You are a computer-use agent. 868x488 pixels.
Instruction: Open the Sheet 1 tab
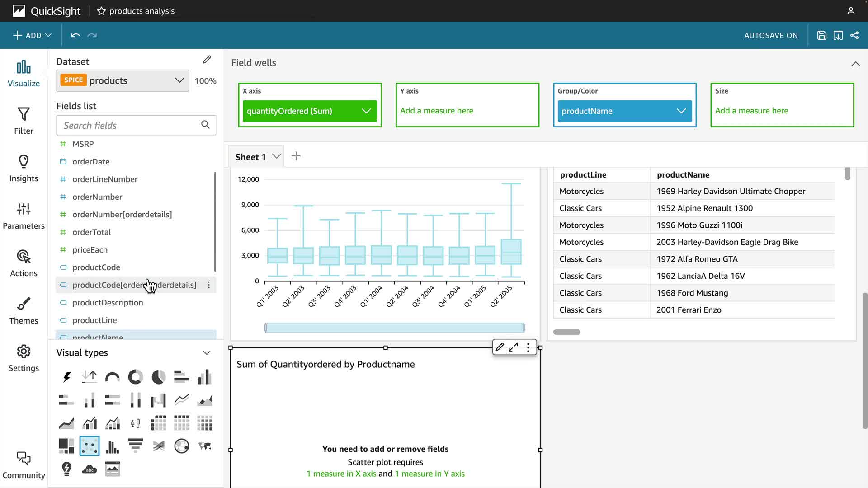coord(250,157)
